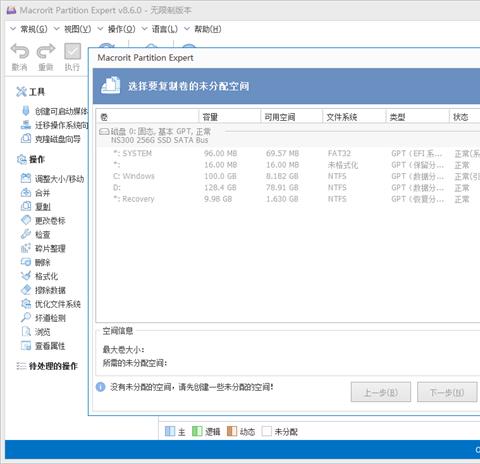The width and height of the screenshot is (480, 464).
Task: Click the 可用空间 (Free space) column header
Action: (x=291, y=117)
